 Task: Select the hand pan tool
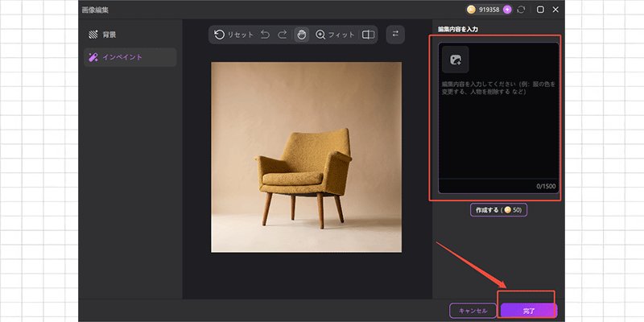pyautogui.click(x=302, y=35)
